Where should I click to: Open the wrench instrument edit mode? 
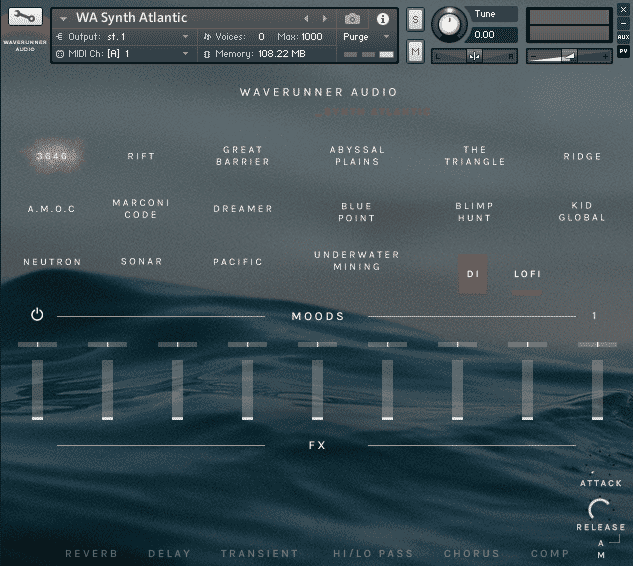[x=25, y=17]
